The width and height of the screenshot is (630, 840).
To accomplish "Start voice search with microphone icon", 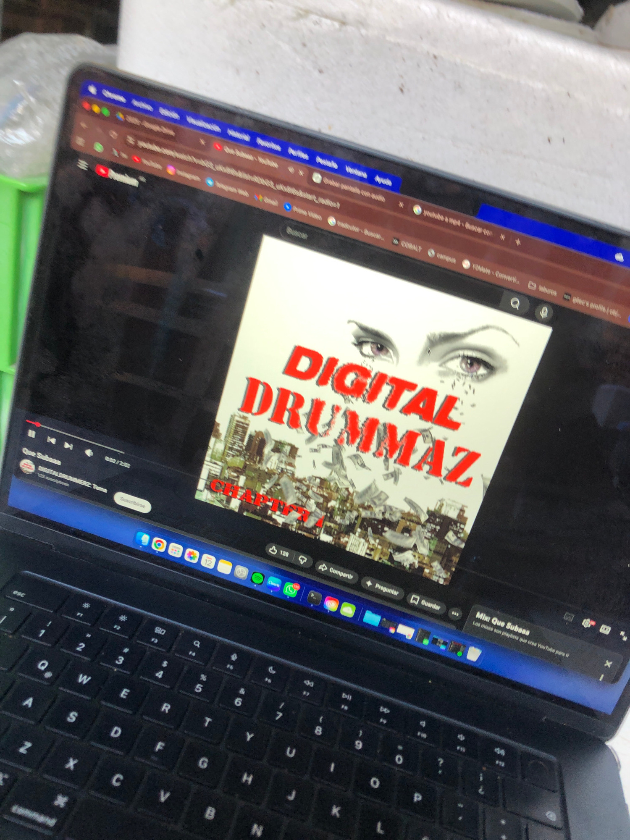I will 544,312.
